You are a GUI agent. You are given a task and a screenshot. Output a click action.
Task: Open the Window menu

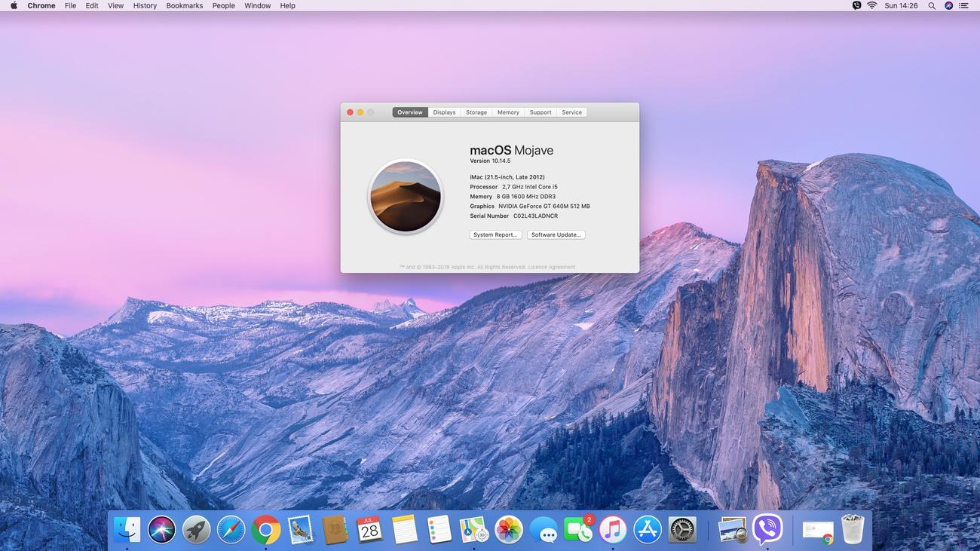point(258,5)
